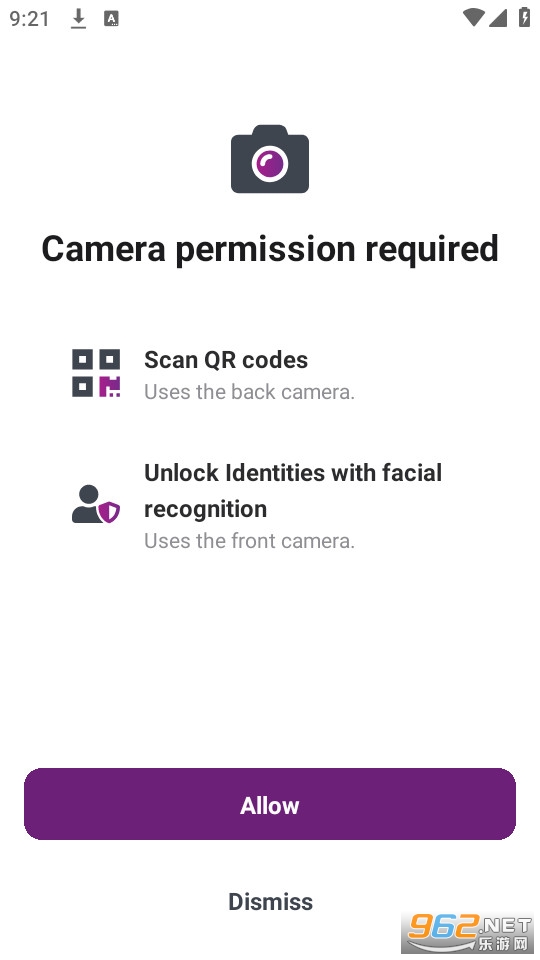Image resolution: width=540 pixels, height=960 pixels.
Task: Tap the Chinese text under 962.NET
Action: coord(503,944)
